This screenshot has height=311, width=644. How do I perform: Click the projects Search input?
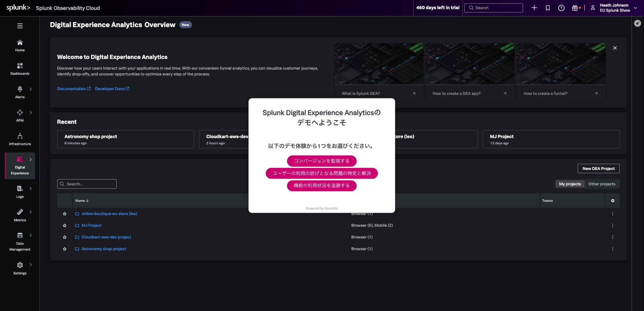pyautogui.click(x=87, y=184)
